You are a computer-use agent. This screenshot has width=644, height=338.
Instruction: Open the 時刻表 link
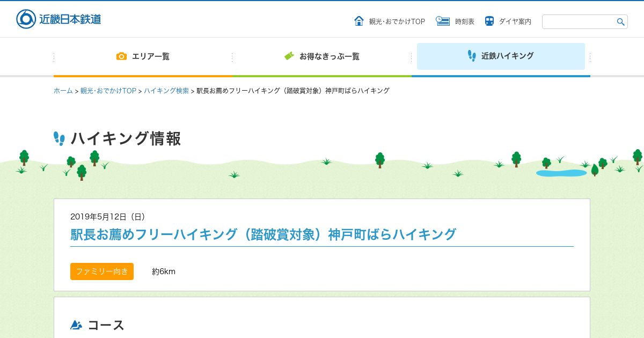pyautogui.click(x=465, y=21)
